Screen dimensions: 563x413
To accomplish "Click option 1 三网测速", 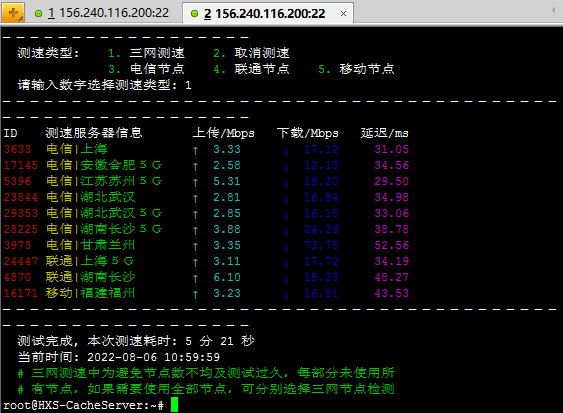I will [x=146, y=53].
